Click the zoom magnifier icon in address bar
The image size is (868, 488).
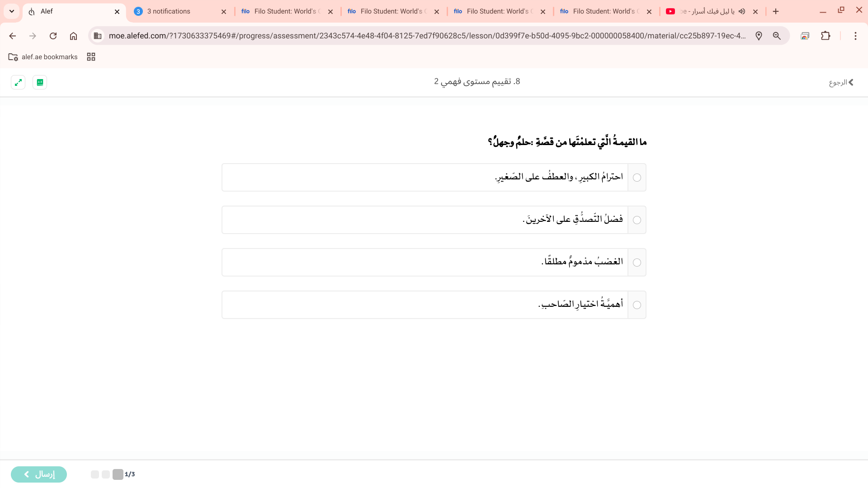tap(777, 36)
